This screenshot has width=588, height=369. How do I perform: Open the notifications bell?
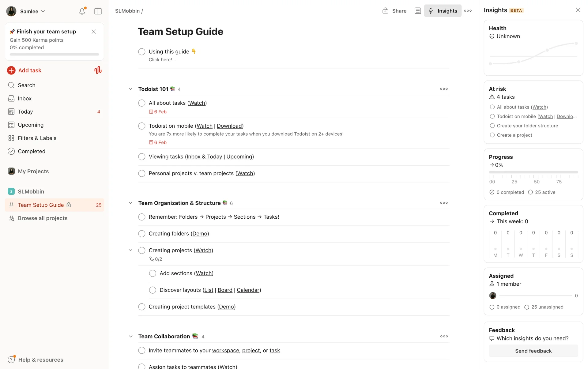coord(82,11)
